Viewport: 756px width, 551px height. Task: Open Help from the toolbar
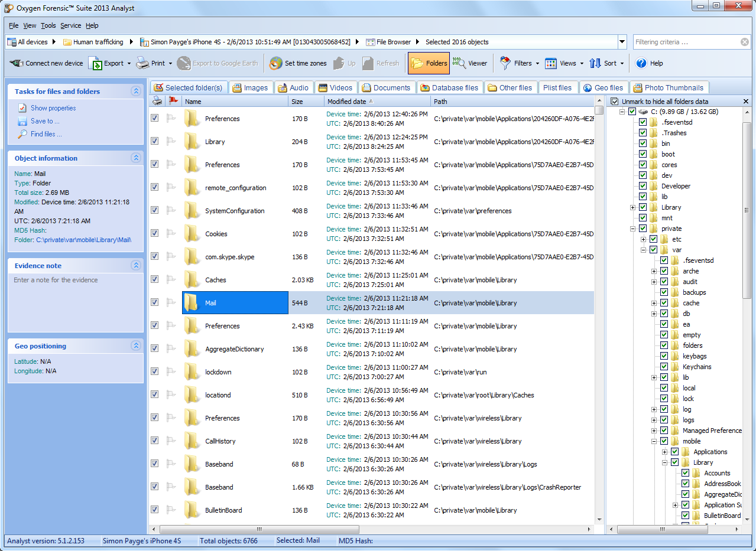click(649, 63)
